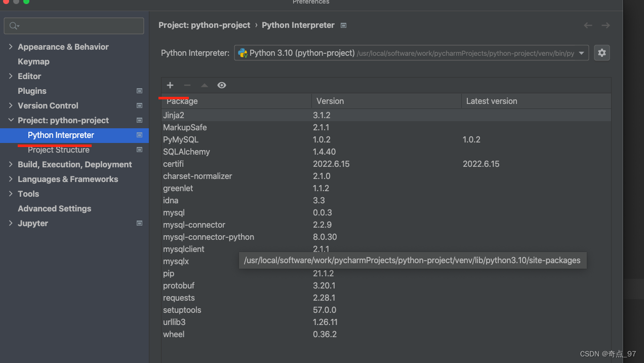Select the MarkupSafe package row
Screen dimensions: 644x363
pyautogui.click(x=386, y=127)
